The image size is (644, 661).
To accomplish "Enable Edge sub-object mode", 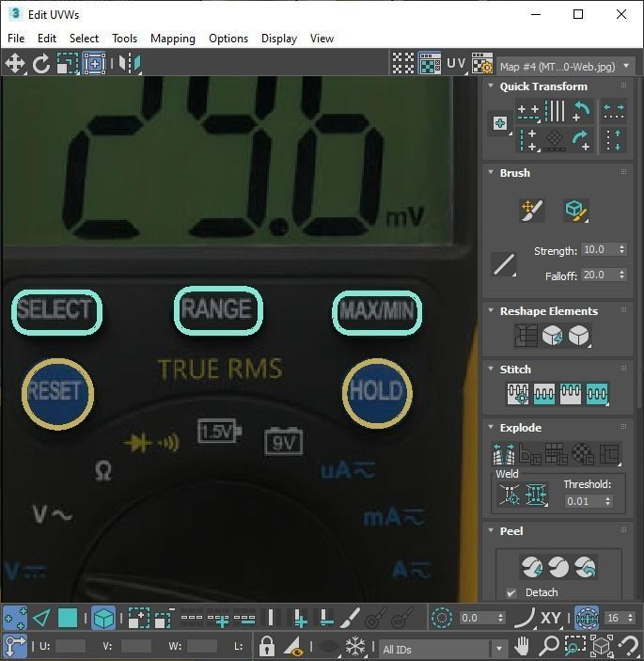I will 41,619.
